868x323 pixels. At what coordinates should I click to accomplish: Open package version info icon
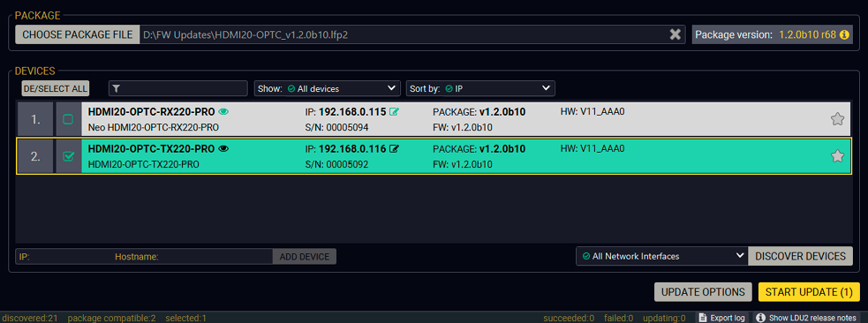844,34
